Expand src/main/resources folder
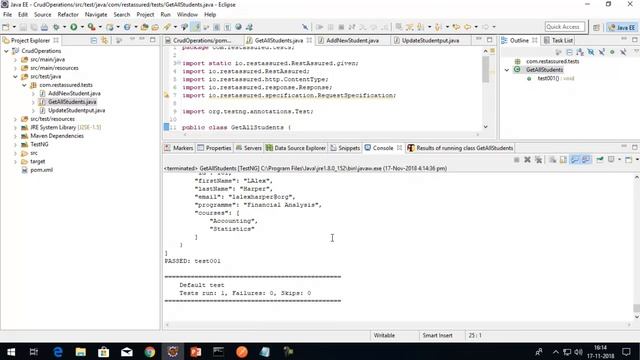Viewport: 640px width, 360px height. tap(16, 68)
